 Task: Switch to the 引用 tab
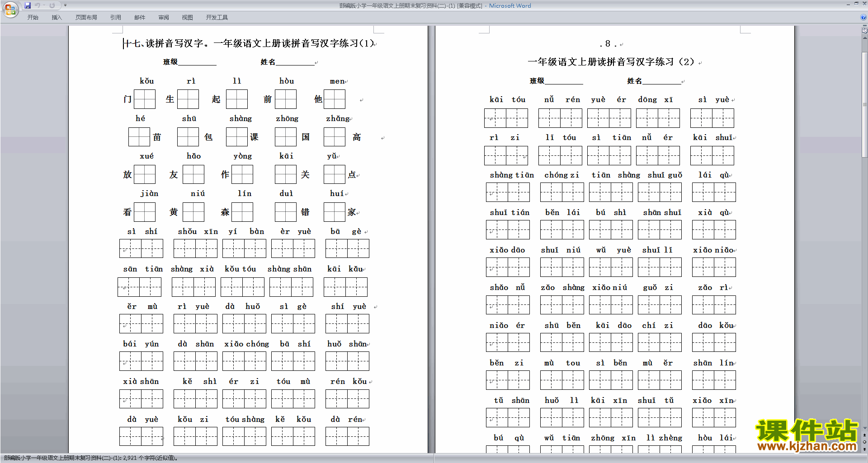pos(116,18)
